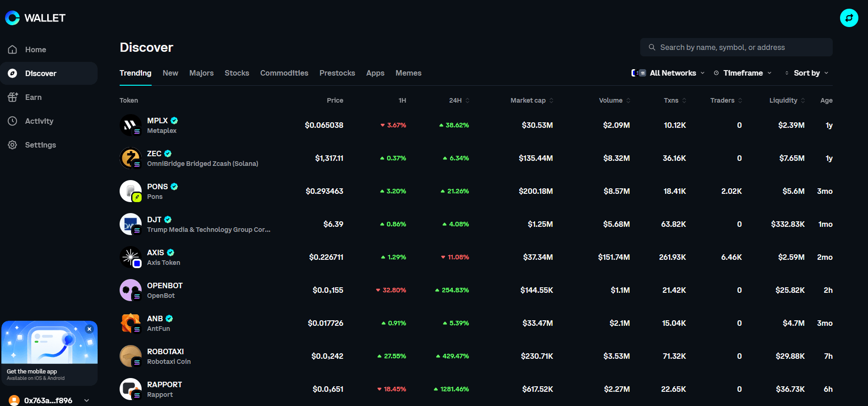Image resolution: width=868 pixels, height=406 pixels.
Task: Click the Discover compass icon
Action: [12, 73]
